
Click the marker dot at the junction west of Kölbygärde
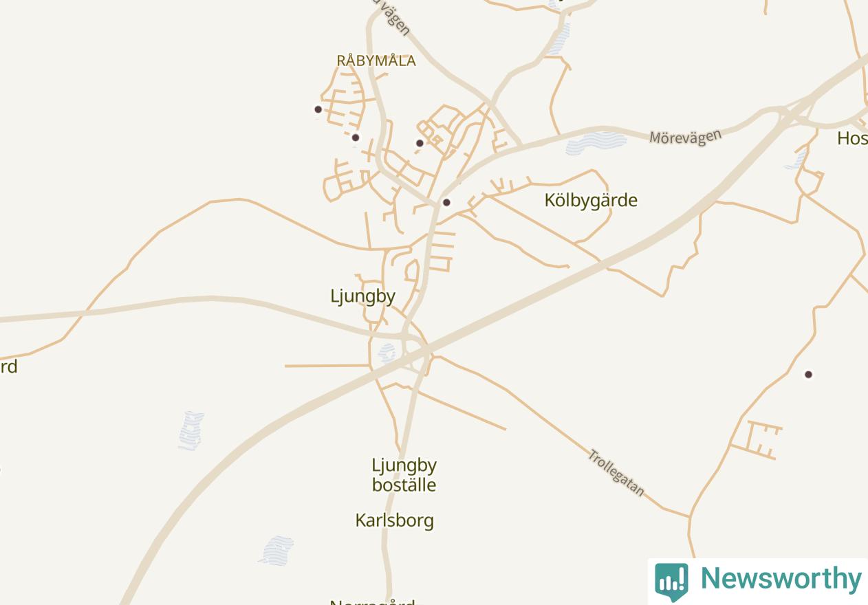(x=446, y=202)
